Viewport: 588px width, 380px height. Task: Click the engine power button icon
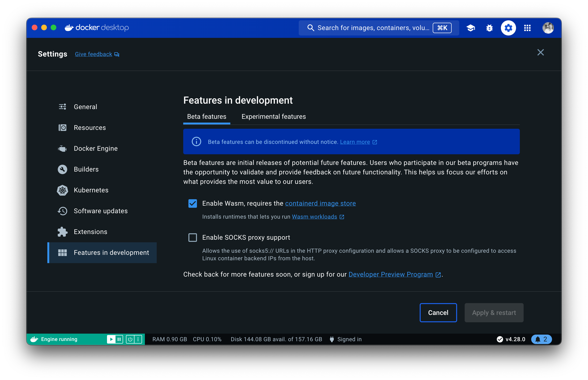130,339
